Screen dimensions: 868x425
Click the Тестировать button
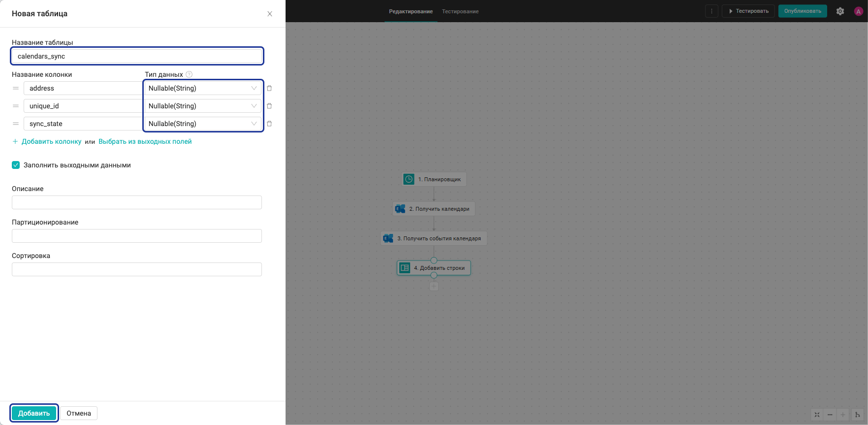pos(748,11)
